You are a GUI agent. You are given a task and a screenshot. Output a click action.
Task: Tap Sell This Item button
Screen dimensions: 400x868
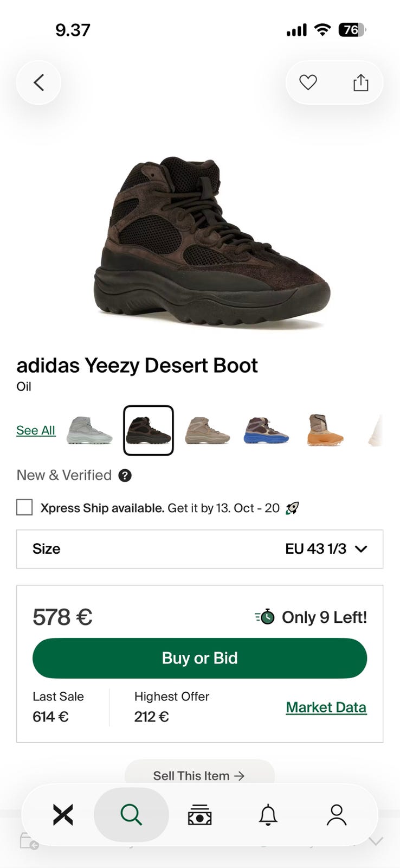tap(199, 776)
